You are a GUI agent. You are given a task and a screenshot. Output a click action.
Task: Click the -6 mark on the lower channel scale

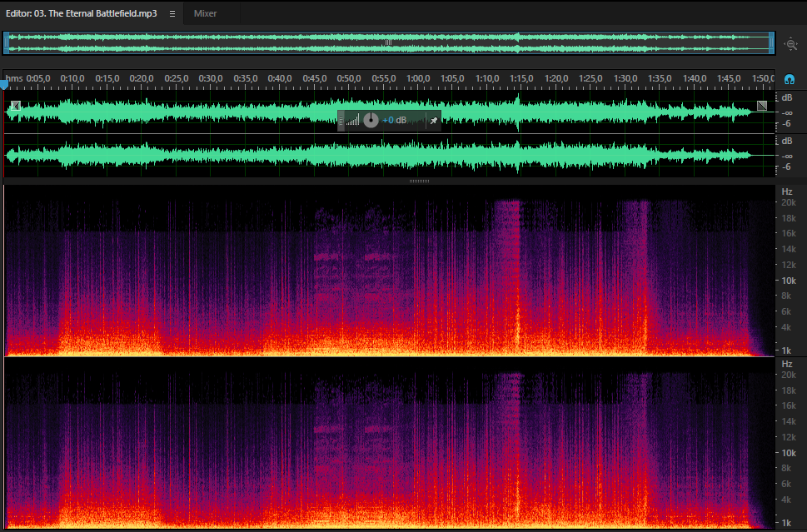tap(786, 167)
